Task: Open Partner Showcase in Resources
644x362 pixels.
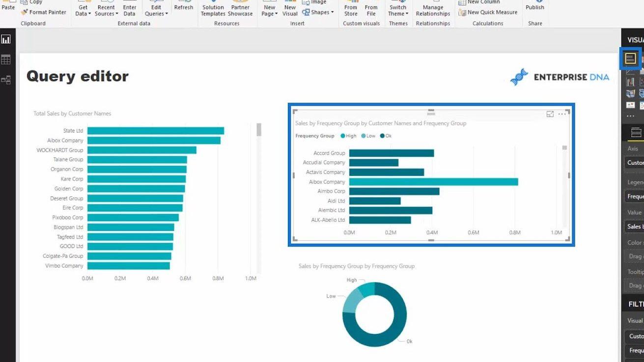Action: (240, 7)
